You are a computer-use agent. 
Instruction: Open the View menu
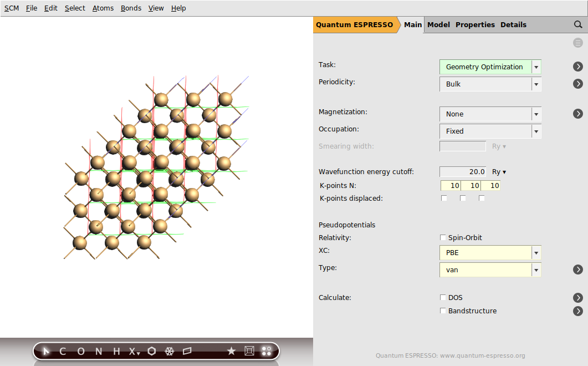[156, 8]
